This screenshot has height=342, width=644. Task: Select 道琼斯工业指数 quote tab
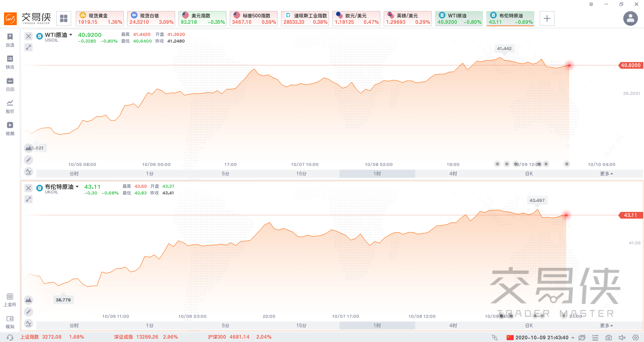pyautogui.click(x=305, y=18)
